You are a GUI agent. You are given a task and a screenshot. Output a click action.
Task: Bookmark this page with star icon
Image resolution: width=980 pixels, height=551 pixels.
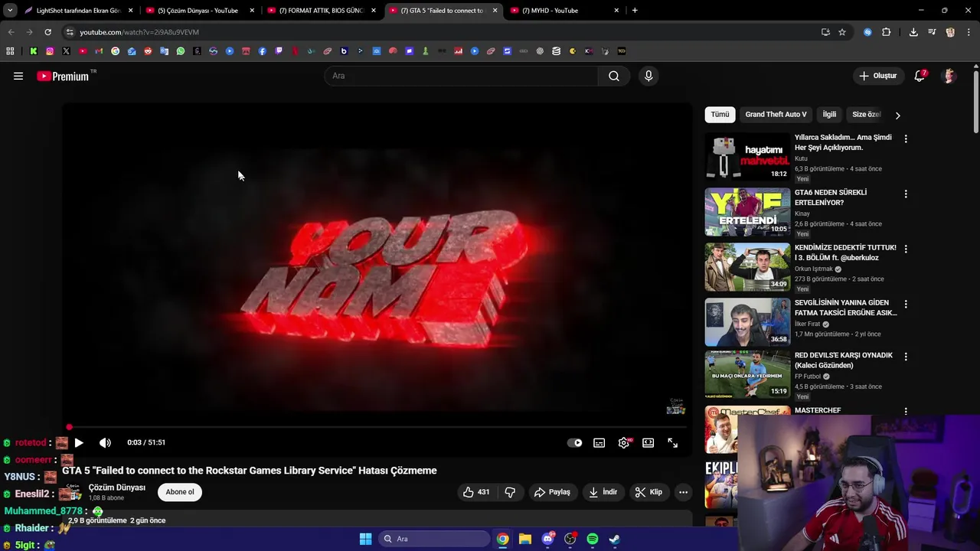842,32
